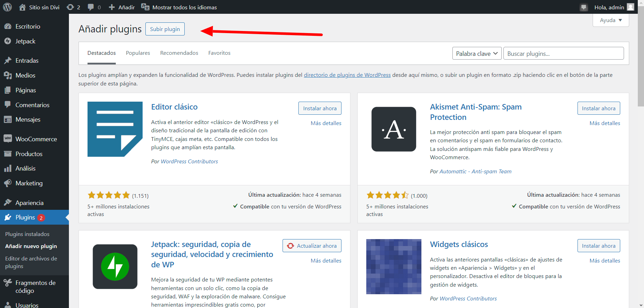
Task: Expand the Ayuda help panel
Action: pos(611,20)
